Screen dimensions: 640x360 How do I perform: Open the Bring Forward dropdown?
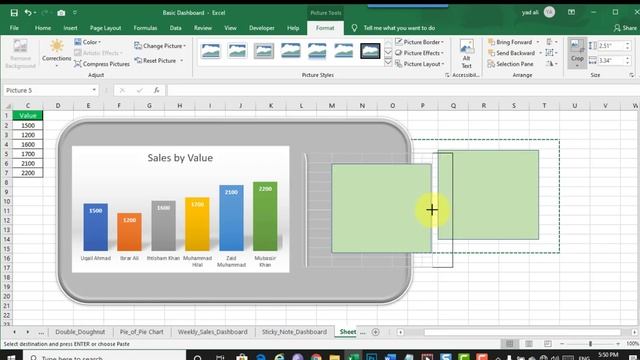pos(538,42)
